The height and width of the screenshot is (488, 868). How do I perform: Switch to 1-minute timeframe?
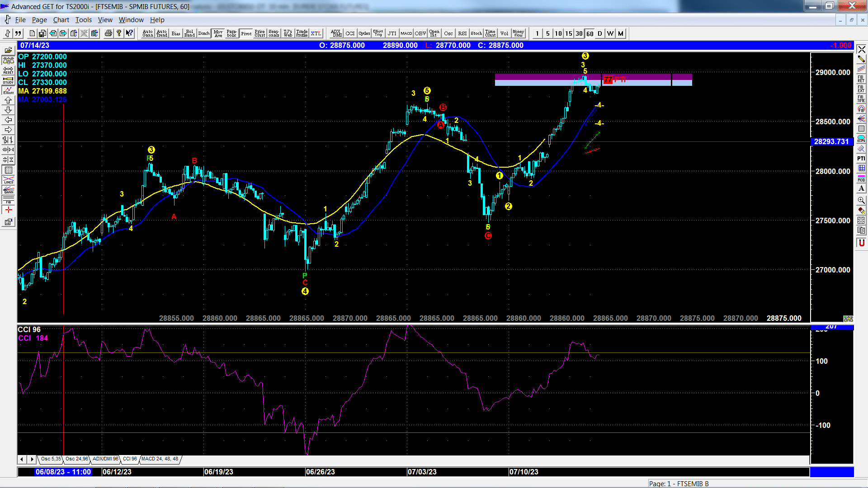coord(538,33)
